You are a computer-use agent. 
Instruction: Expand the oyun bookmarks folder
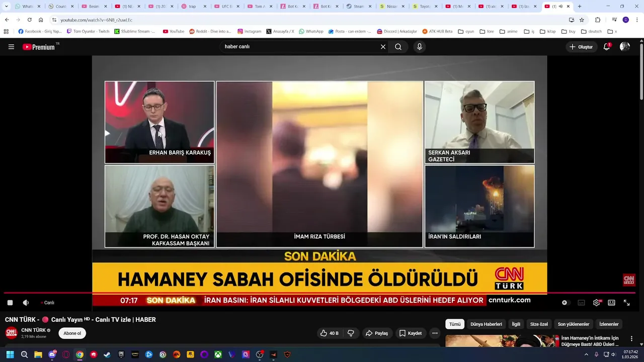coord(466,31)
